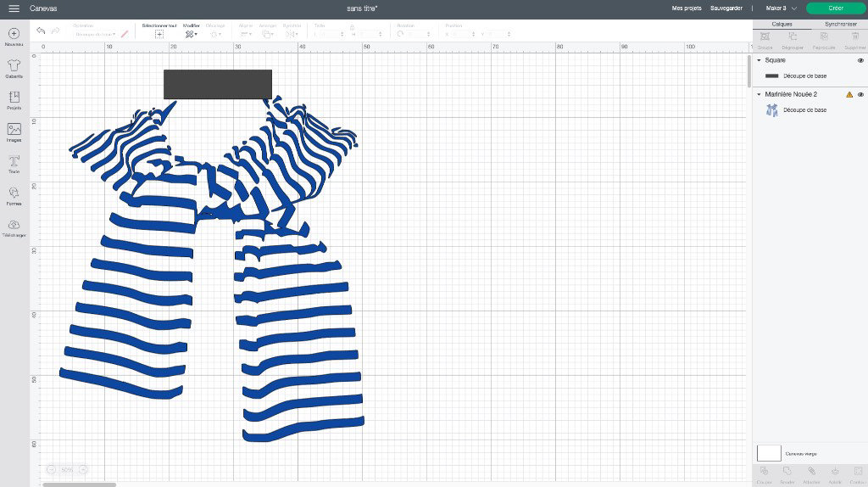Collapse the Square layer group
The image size is (868, 487).
[x=759, y=60]
